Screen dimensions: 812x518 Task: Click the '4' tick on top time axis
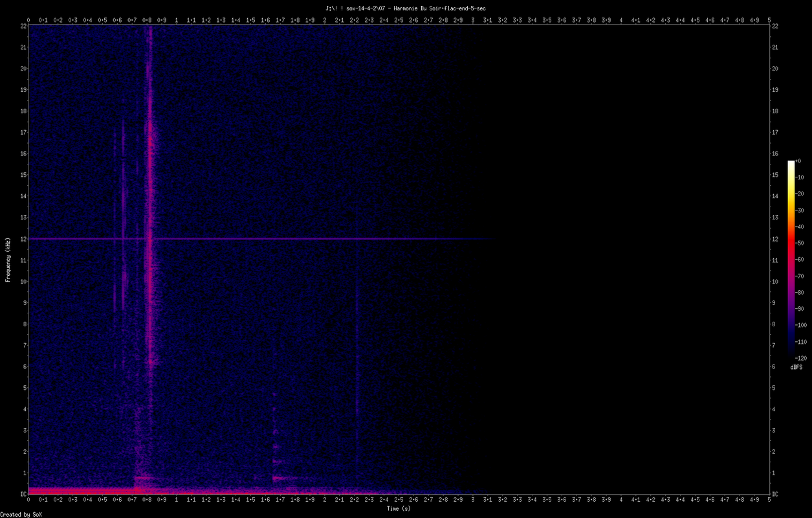coord(621,20)
